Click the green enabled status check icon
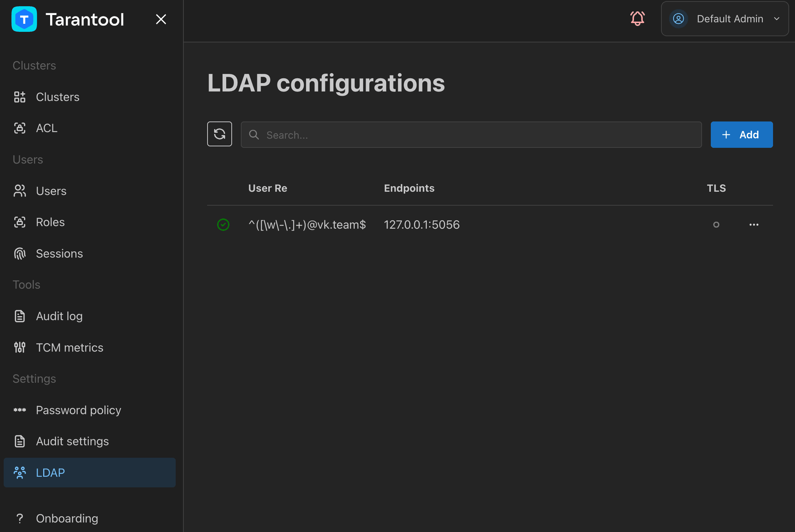 (223, 225)
